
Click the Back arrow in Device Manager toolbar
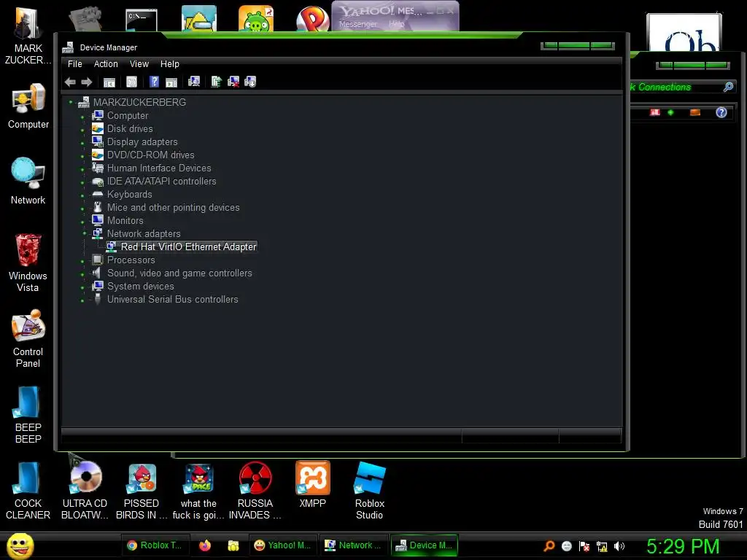click(x=70, y=82)
